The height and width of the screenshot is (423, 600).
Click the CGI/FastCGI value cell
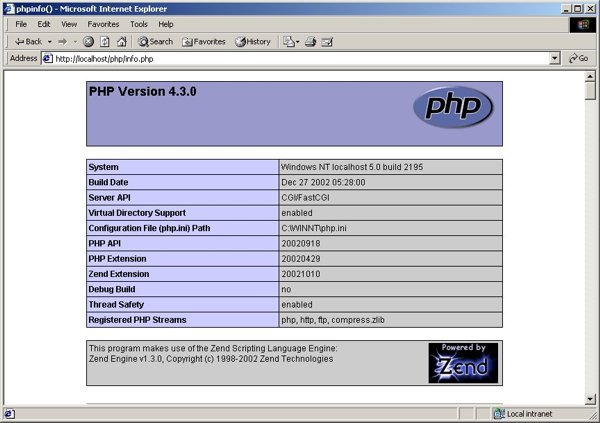point(391,198)
